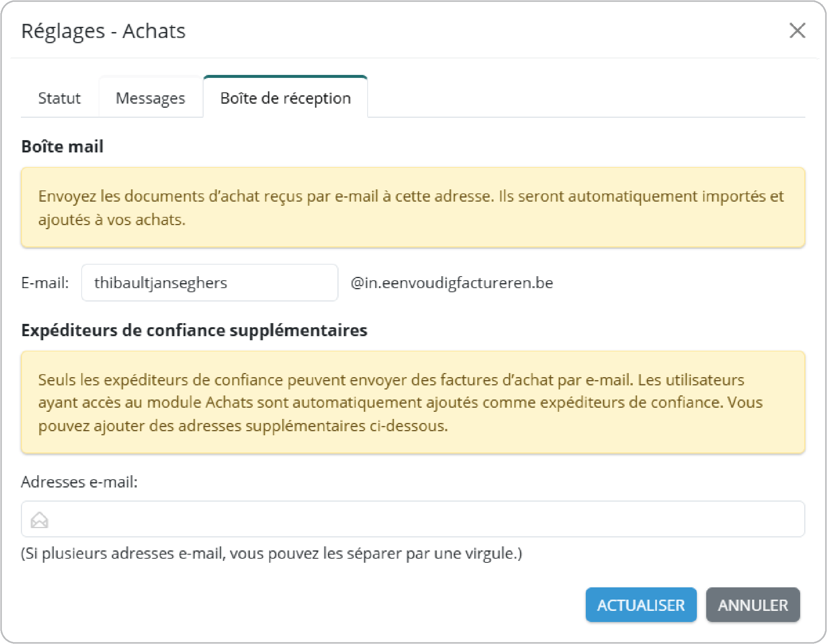Viewport: 827px width, 644px height.
Task: Click the 'E-mail:' field label
Action: tap(45, 282)
